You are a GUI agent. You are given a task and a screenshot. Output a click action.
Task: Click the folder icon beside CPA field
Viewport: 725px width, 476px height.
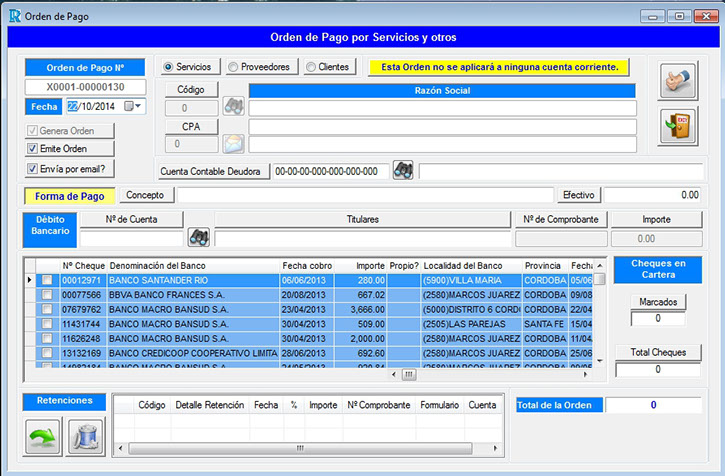233,144
